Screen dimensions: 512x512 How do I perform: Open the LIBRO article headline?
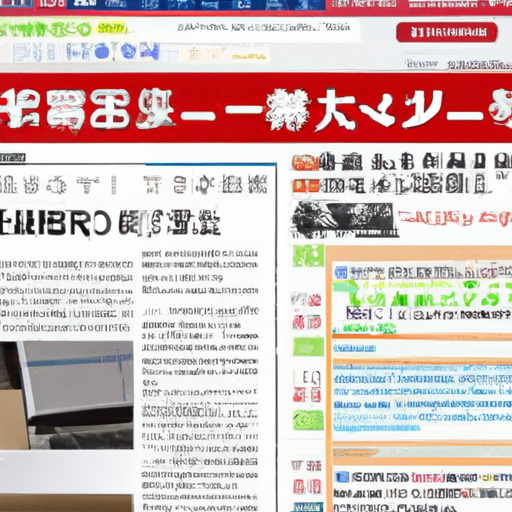[x=110, y=223]
